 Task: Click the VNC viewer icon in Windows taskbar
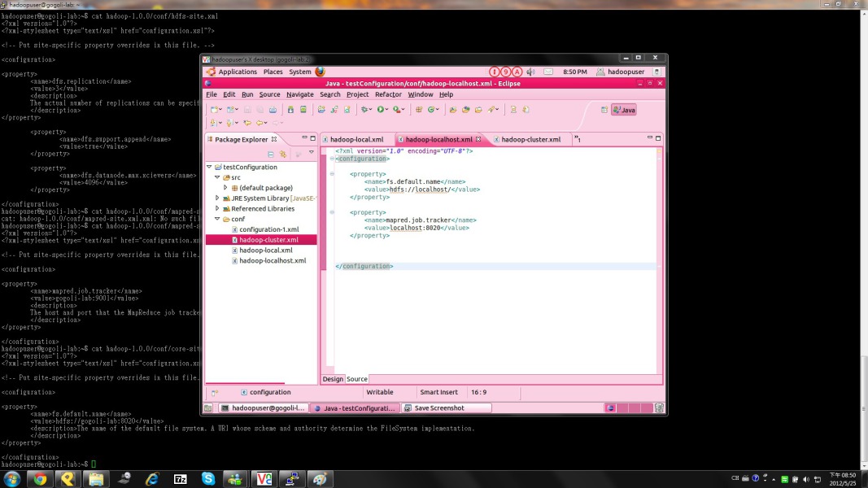point(264,478)
